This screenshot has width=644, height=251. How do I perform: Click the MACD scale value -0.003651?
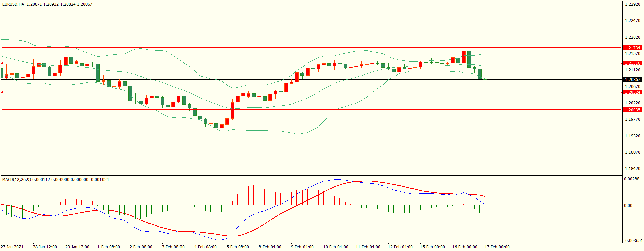(x=633, y=241)
